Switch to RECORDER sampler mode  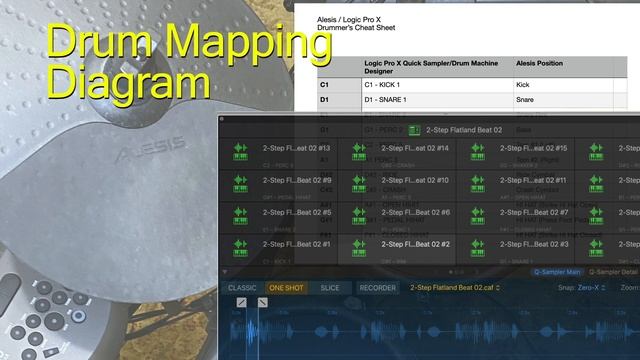pos(378,288)
